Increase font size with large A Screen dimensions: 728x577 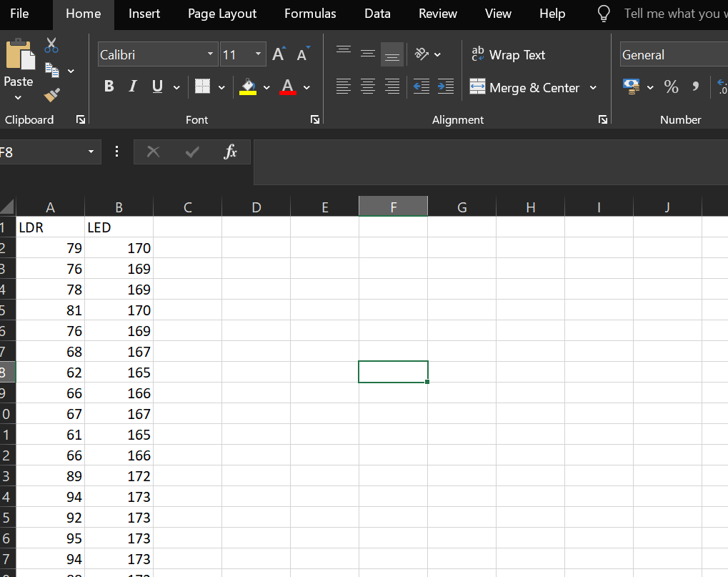pyautogui.click(x=279, y=54)
